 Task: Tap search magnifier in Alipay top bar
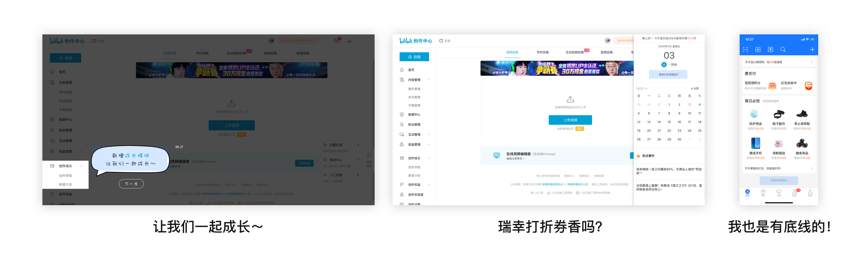[783, 50]
